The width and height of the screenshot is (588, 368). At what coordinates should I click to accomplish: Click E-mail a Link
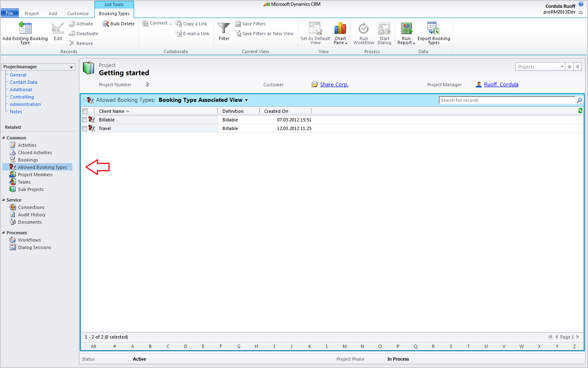[193, 34]
